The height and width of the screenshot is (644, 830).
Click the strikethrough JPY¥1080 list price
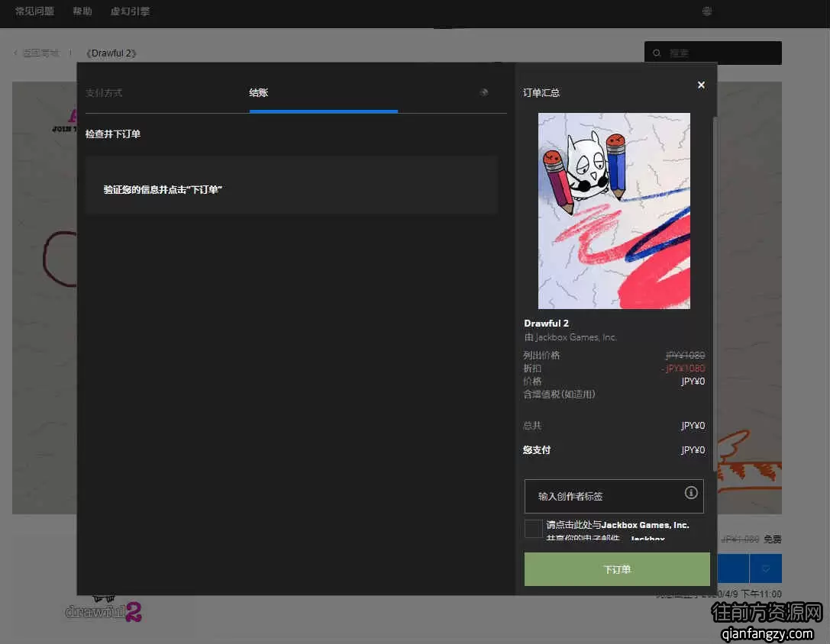click(x=686, y=355)
